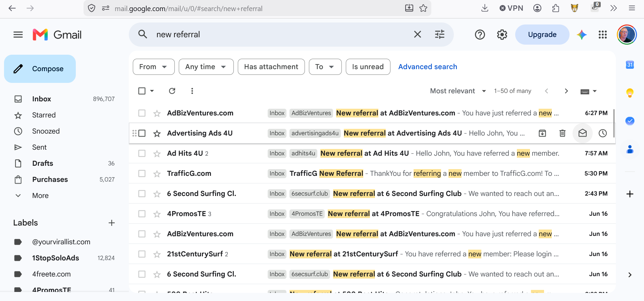Image resolution: width=644 pixels, height=301 pixels.
Task: Open Google Tasks side panel icon
Action: tap(630, 121)
